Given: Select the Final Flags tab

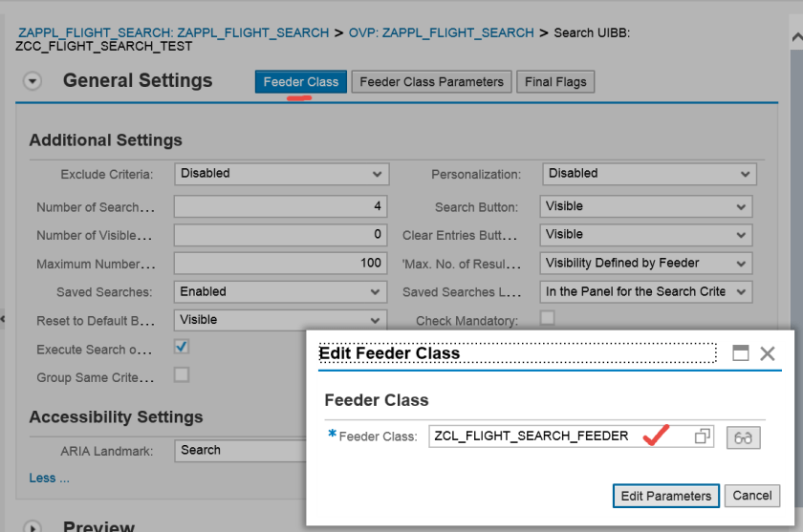Looking at the screenshot, I should pos(555,82).
